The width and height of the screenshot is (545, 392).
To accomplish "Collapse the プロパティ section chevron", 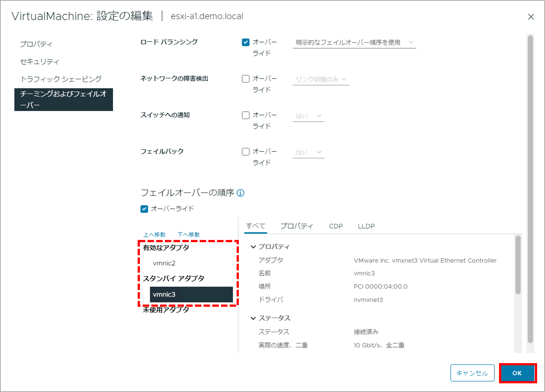I will pos(253,247).
